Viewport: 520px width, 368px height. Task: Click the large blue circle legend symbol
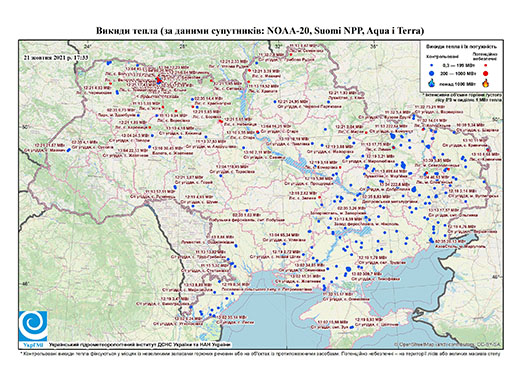point(432,73)
